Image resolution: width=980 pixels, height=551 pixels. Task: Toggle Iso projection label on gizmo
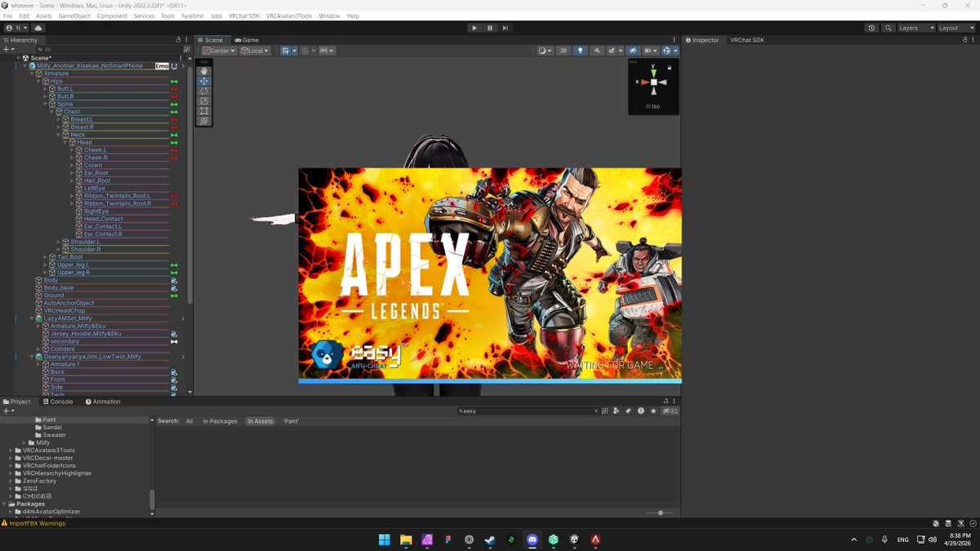653,106
